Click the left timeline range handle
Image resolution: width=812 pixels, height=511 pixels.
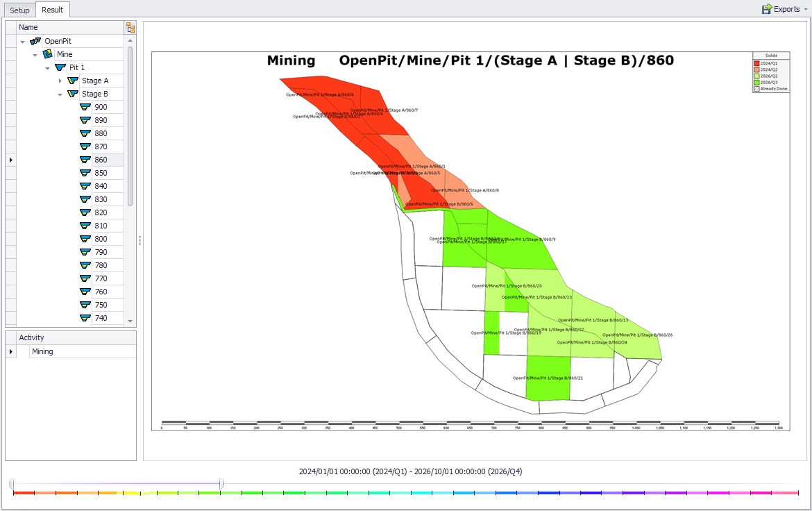tap(11, 484)
